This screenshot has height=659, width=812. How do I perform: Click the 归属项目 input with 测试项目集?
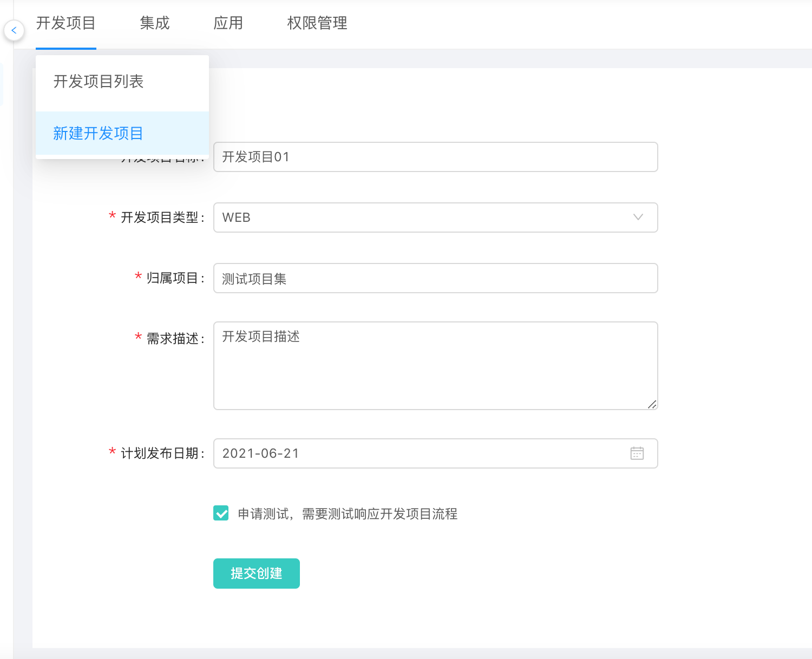[436, 278]
